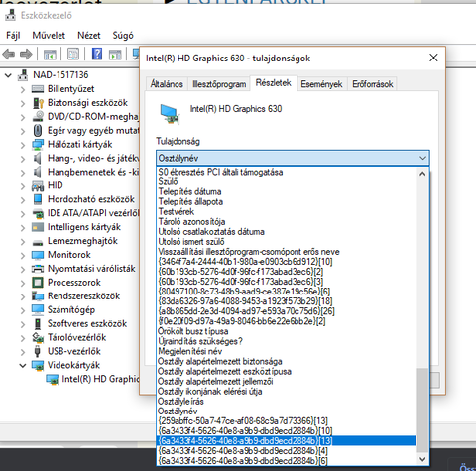
Task: Expand the Monitorok category
Action: [x=23, y=255]
